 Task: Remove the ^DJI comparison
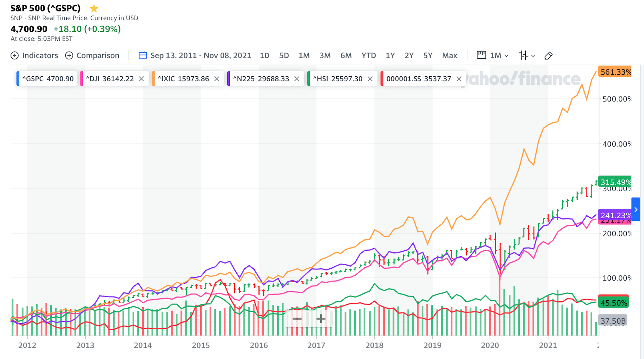142,79
